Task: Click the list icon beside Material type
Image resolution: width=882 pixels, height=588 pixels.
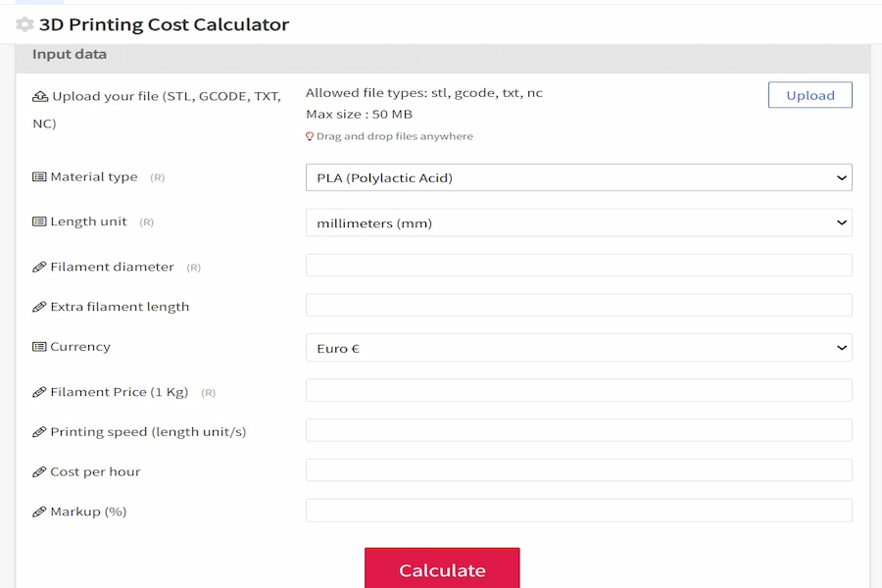Action: (39, 177)
